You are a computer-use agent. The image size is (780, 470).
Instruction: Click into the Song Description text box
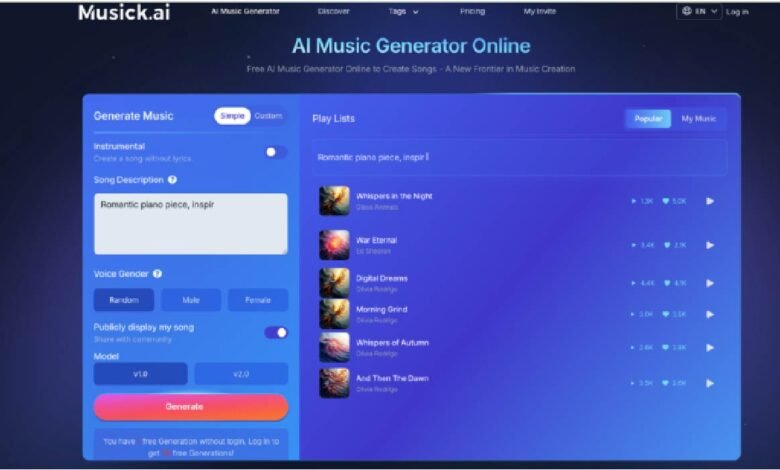(x=190, y=223)
